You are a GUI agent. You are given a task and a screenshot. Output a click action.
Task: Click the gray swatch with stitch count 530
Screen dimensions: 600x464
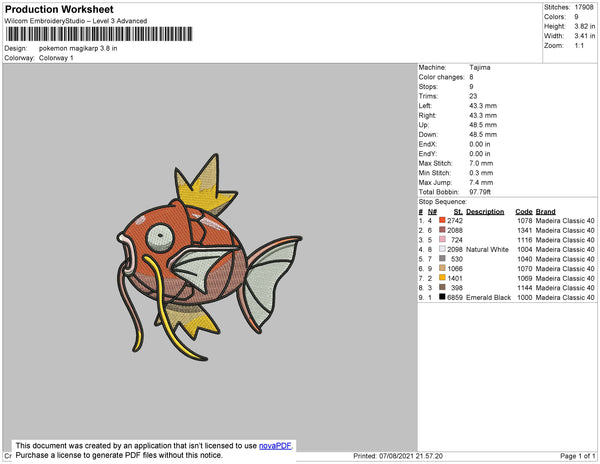click(442, 258)
